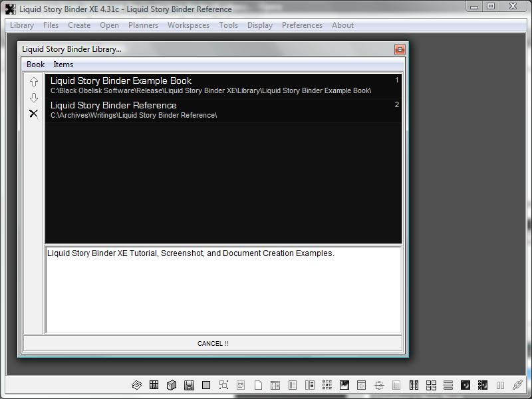The height and width of the screenshot is (399, 532).
Task: Open the Preferences menu
Action: tap(302, 25)
